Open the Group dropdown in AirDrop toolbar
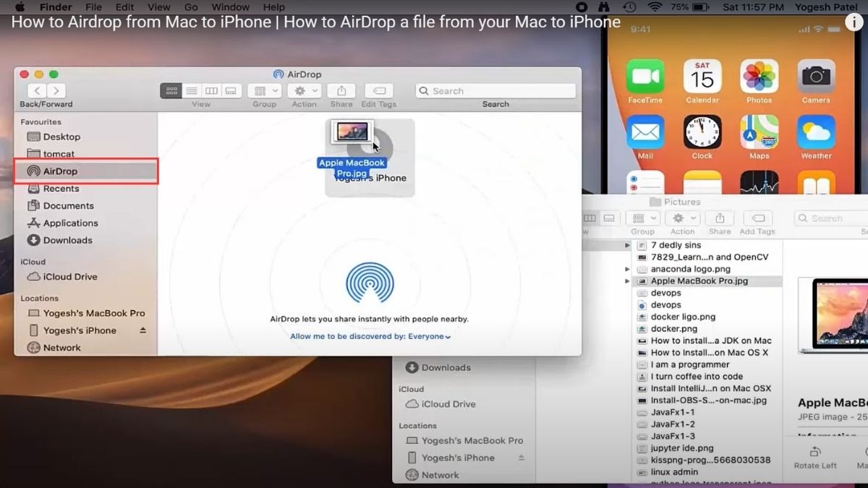 click(x=264, y=90)
